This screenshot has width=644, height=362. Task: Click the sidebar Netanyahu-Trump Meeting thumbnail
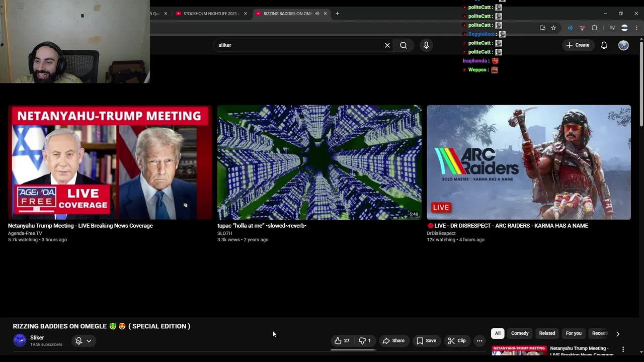(x=519, y=350)
